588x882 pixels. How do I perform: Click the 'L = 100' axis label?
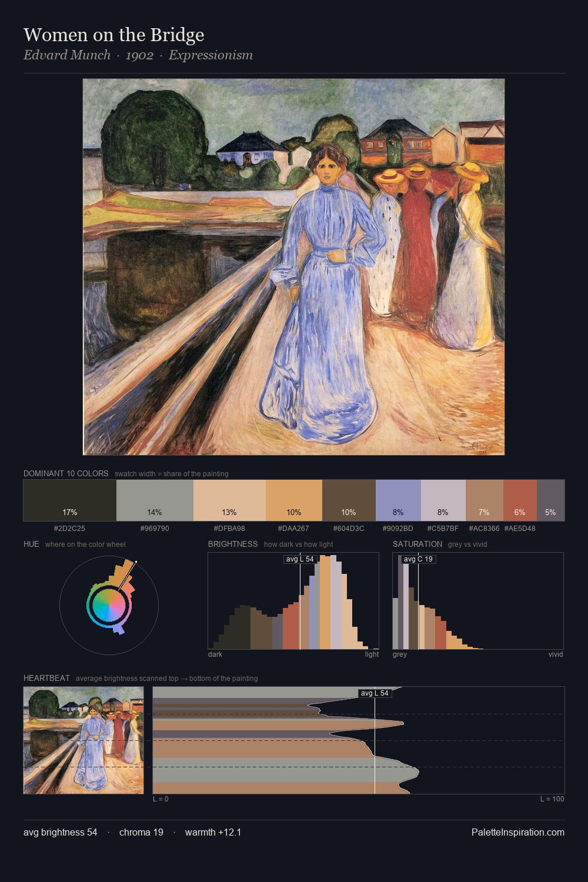(x=552, y=799)
